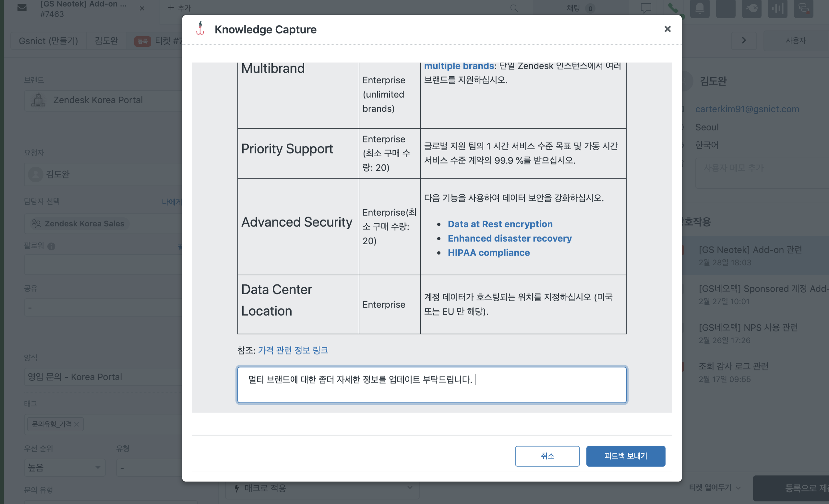
Task: Cancel feedback with 취소 button
Action: [547, 456]
